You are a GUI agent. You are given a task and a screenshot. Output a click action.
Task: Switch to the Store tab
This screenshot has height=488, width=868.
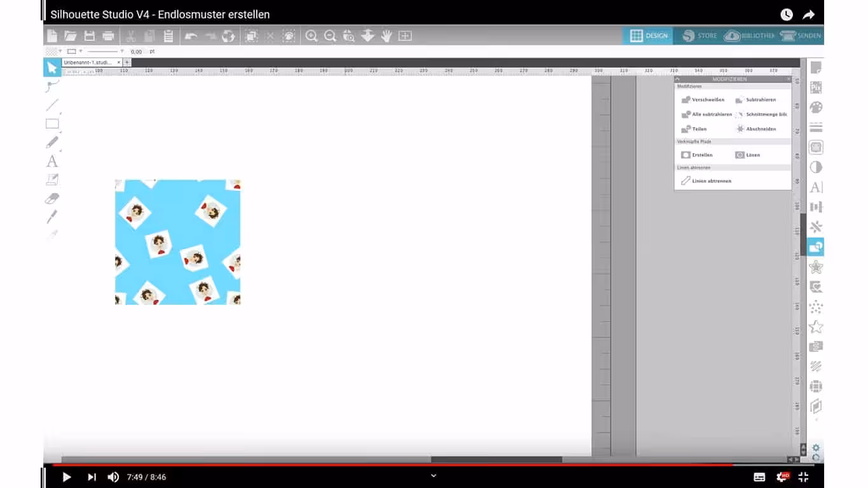point(699,36)
